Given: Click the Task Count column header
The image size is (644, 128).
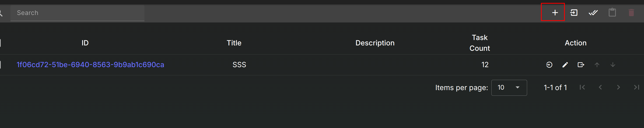Looking at the screenshot, I should click(x=479, y=43).
